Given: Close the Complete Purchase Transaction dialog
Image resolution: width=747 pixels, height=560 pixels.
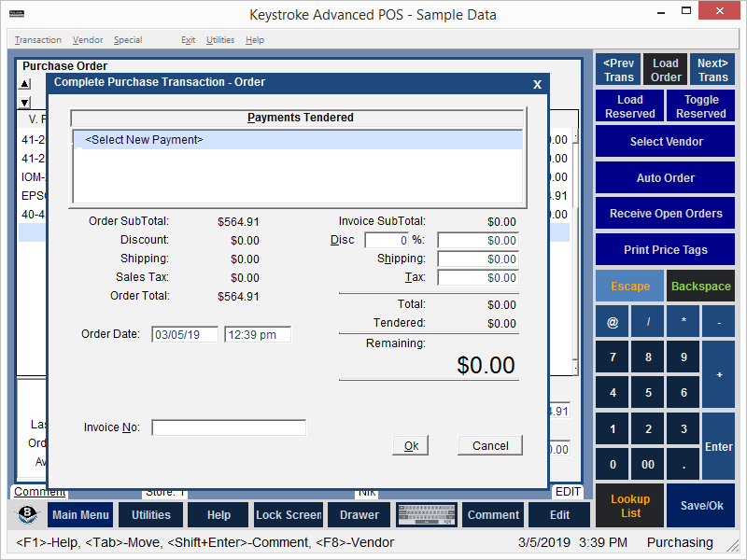Looking at the screenshot, I should pyautogui.click(x=537, y=84).
